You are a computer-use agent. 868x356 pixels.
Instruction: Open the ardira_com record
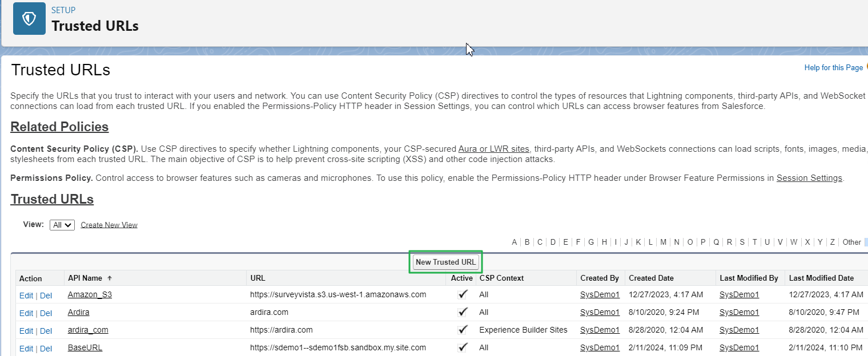(x=88, y=330)
